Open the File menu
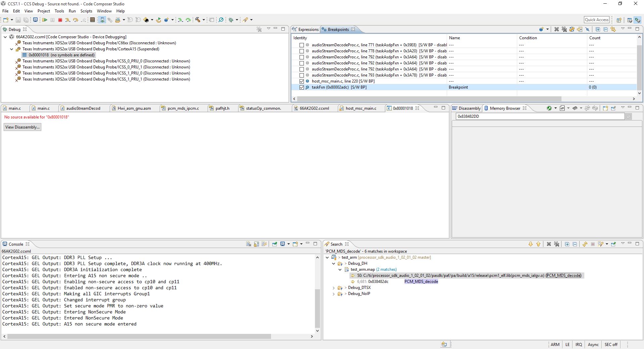Image resolution: width=644 pixels, height=349 pixels. coord(5,11)
